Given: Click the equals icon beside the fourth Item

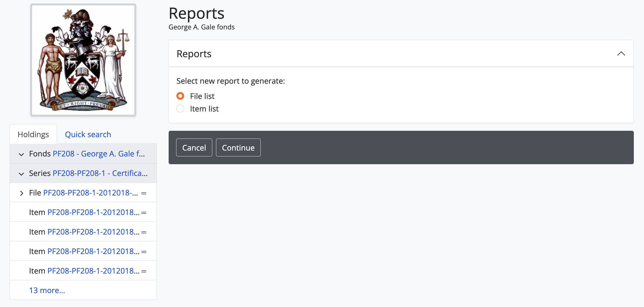Looking at the screenshot, I should [144, 271].
